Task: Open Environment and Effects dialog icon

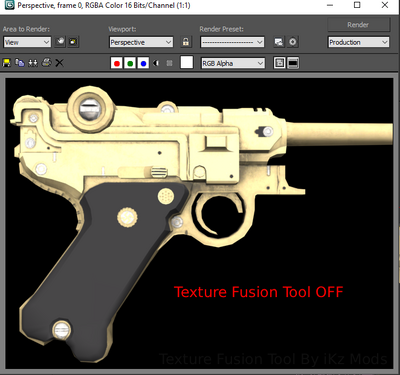Action: (x=292, y=42)
